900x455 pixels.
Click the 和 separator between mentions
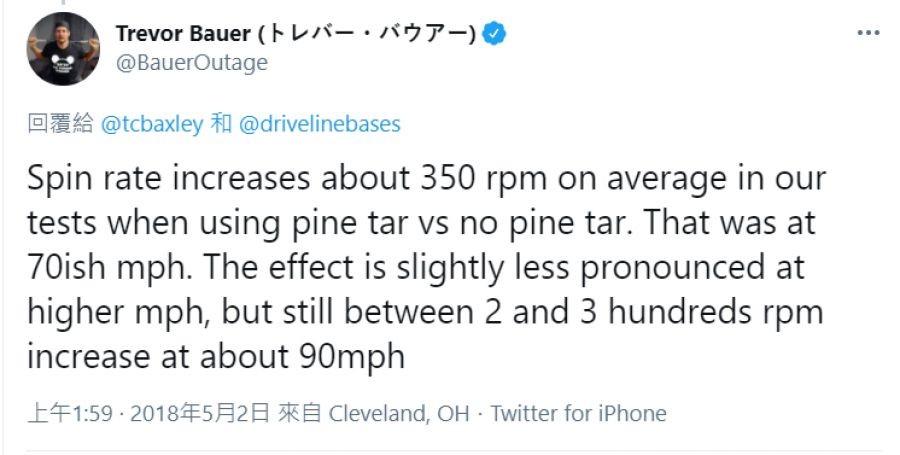click(222, 124)
